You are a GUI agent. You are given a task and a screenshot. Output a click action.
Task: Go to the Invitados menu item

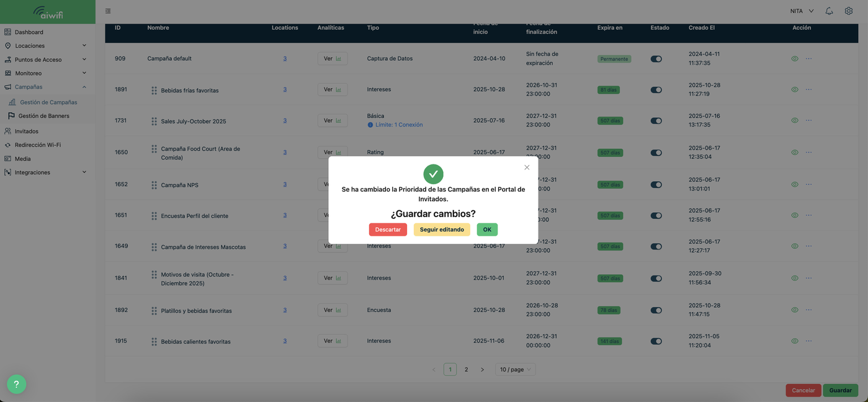[27, 132]
